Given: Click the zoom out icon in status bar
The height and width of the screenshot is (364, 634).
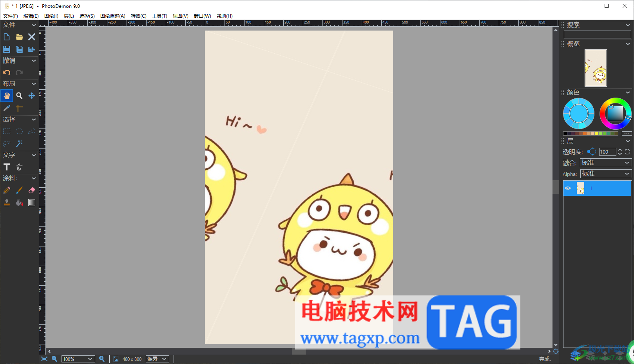Looking at the screenshot, I should 54,359.
